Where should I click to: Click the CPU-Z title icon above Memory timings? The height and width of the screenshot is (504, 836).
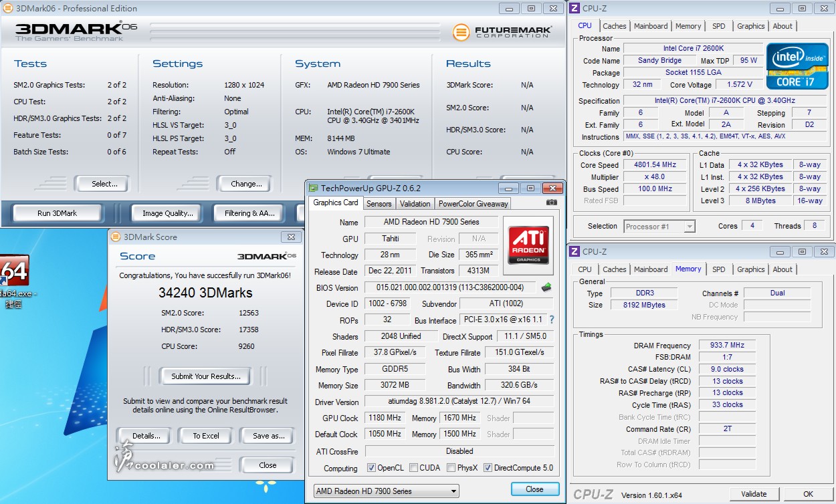tap(574, 252)
